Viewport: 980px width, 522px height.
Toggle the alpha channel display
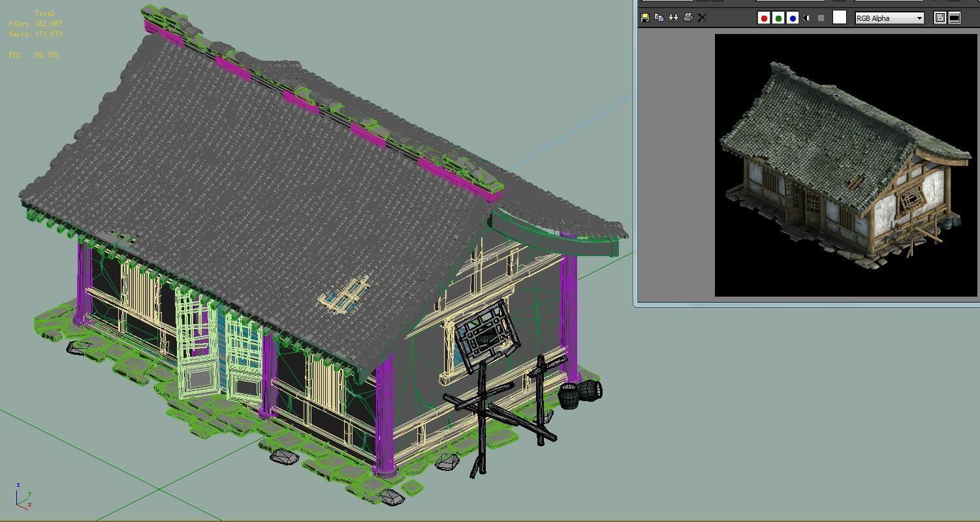tap(807, 18)
